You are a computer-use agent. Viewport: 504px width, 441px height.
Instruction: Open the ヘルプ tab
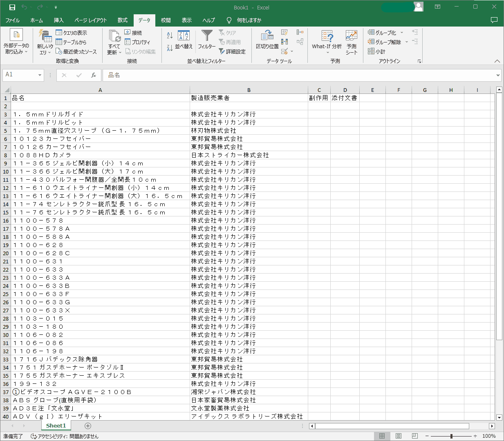(209, 20)
